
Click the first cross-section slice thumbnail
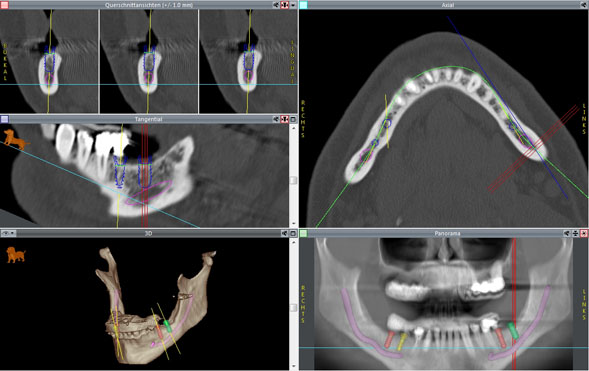pos(49,61)
